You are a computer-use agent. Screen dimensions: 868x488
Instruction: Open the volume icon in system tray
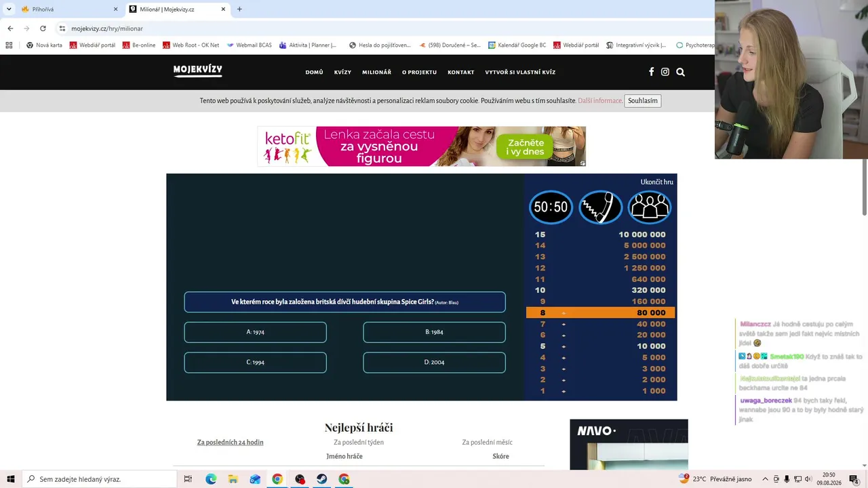click(808, 479)
